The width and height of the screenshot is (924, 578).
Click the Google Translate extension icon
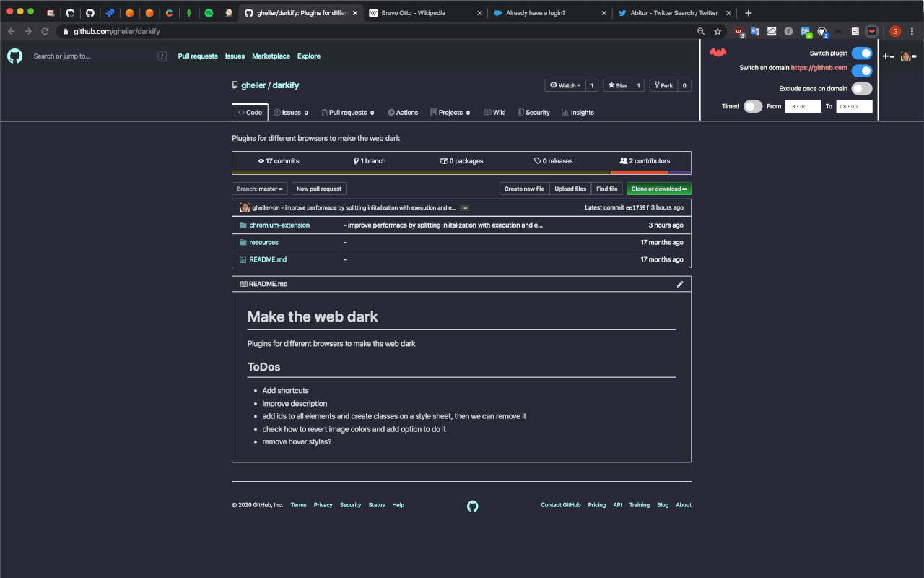[755, 31]
